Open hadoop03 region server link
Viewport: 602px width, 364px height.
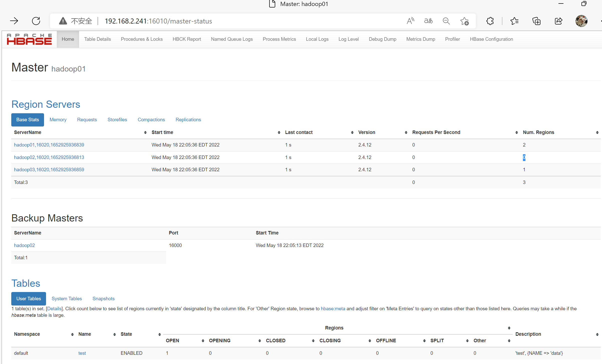point(49,170)
